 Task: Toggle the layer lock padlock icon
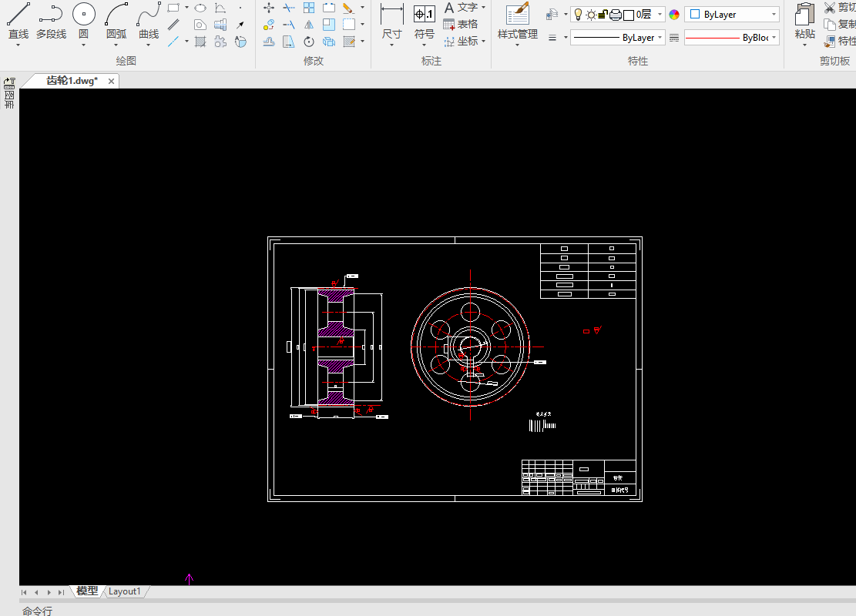point(603,14)
